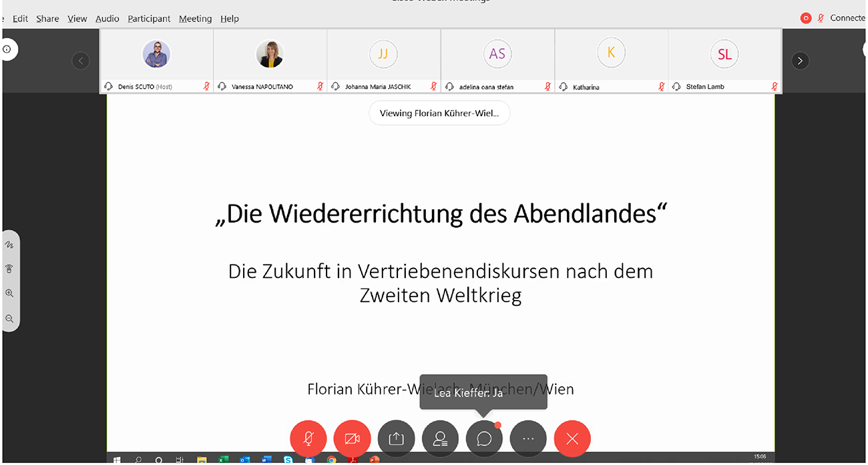Open the more options ellipsis menu
This screenshot has width=868, height=465.
pyautogui.click(x=528, y=438)
